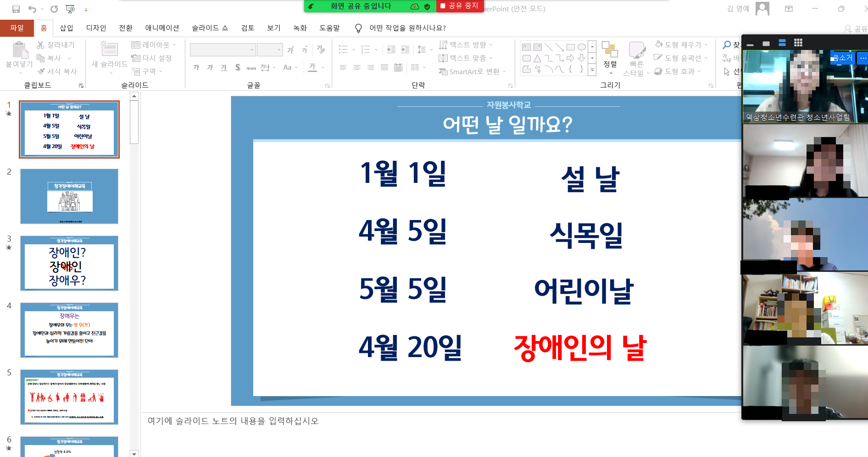
Task: Open the font color (가) swatch button
Action: tap(312, 67)
